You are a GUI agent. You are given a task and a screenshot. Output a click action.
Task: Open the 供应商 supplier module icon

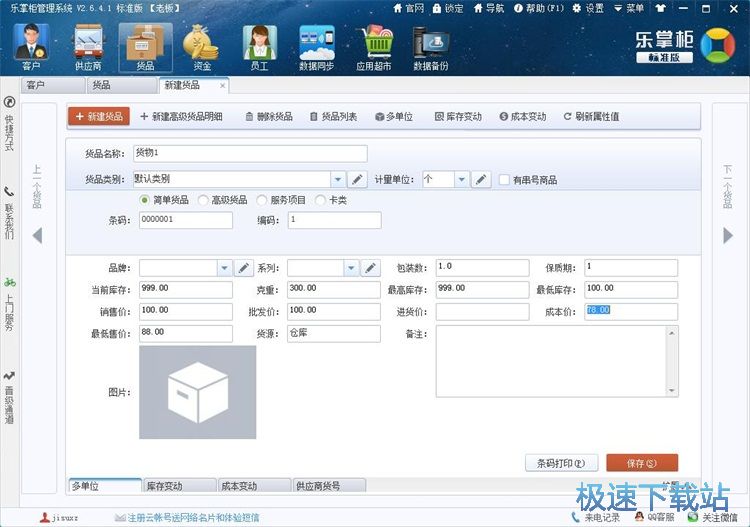(x=88, y=48)
